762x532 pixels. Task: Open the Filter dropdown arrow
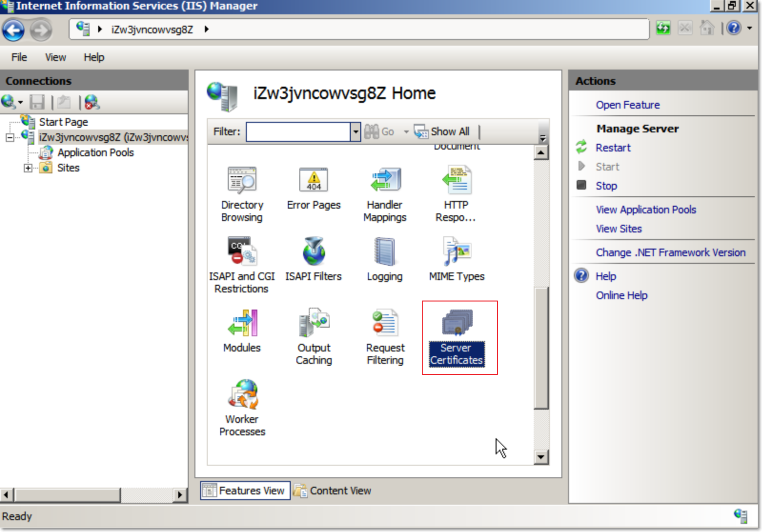point(356,132)
